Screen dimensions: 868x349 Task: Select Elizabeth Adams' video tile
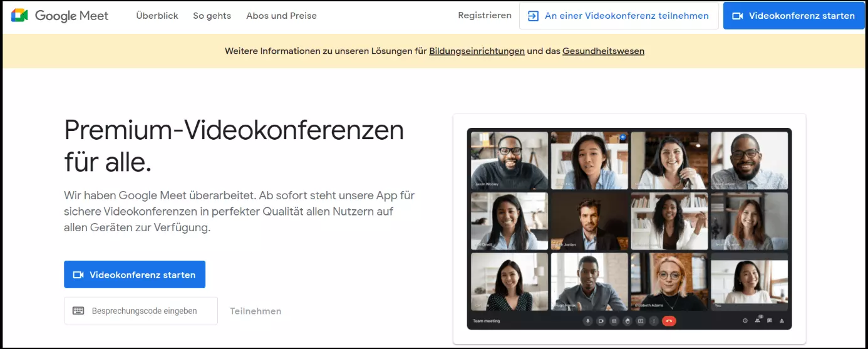point(669,282)
